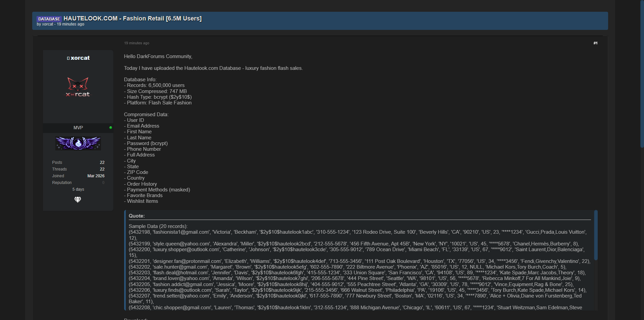
Task: Click the purple winged rank badge
Action: (x=78, y=143)
